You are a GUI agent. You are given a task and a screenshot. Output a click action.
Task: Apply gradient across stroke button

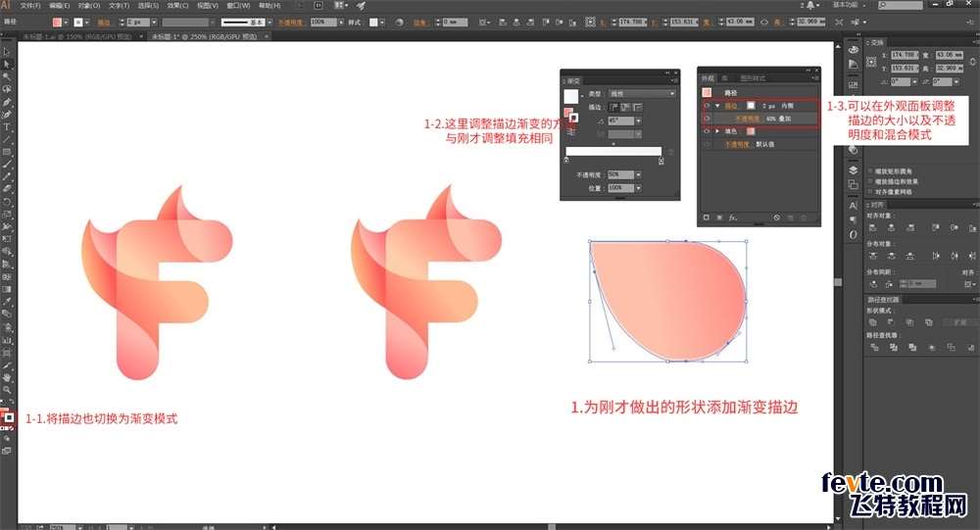638,107
